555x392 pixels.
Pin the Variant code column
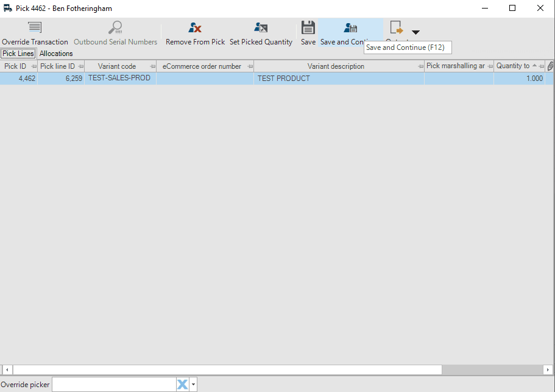pos(152,66)
